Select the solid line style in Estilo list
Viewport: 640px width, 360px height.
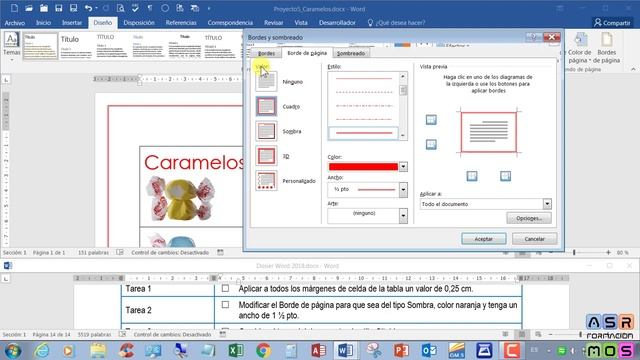point(363,133)
